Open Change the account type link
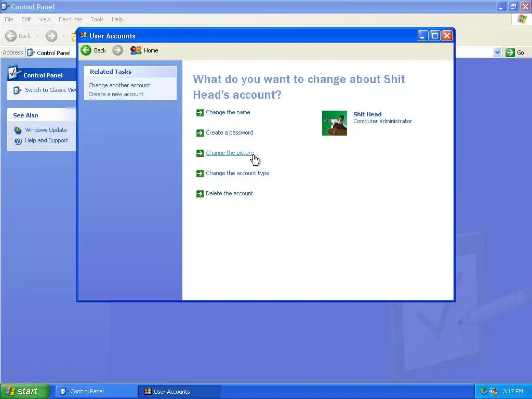 click(x=237, y=173)
